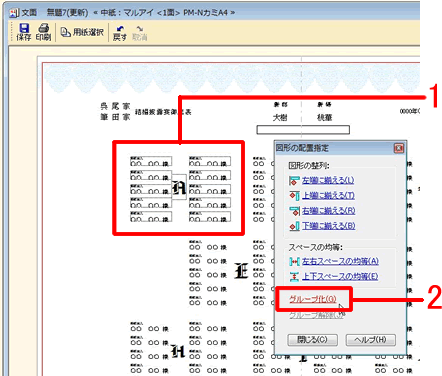Click 左右スペースの均等(A) link
442x376 pixels.
tap(340, 261)
